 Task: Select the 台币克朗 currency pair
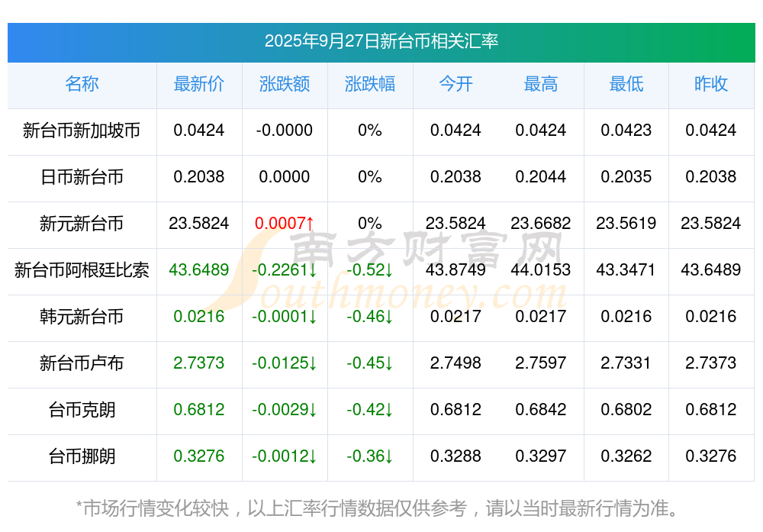click(82, 410)
